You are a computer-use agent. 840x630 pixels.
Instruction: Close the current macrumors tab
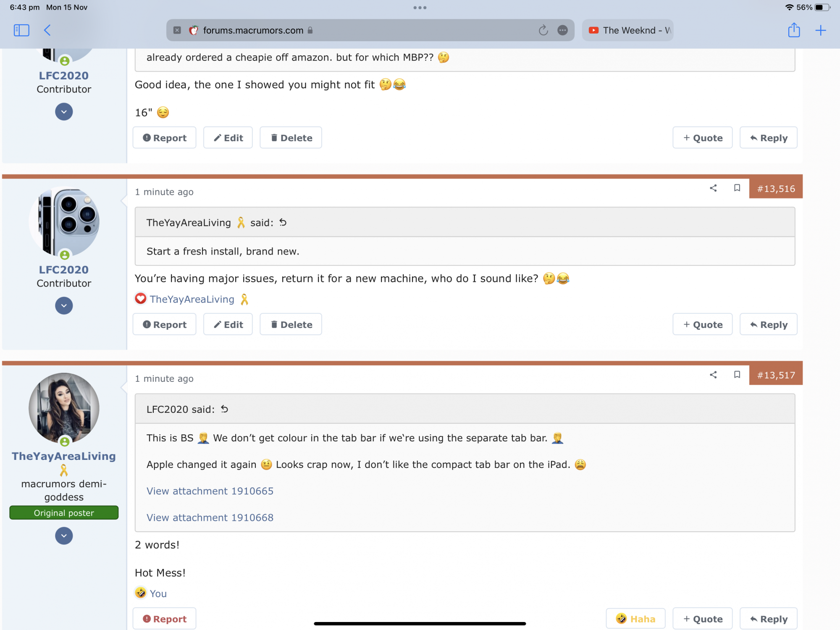tap(177, 30)
